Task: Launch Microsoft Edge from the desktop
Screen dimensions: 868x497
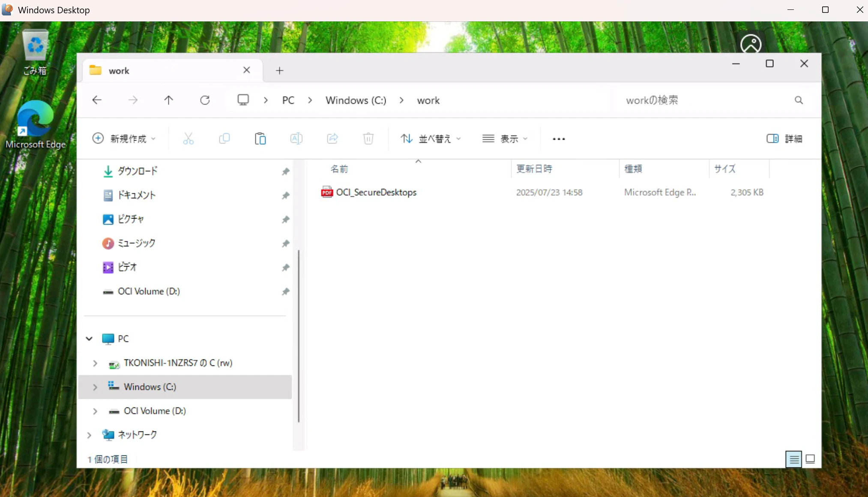Action: tap(36, 125)
